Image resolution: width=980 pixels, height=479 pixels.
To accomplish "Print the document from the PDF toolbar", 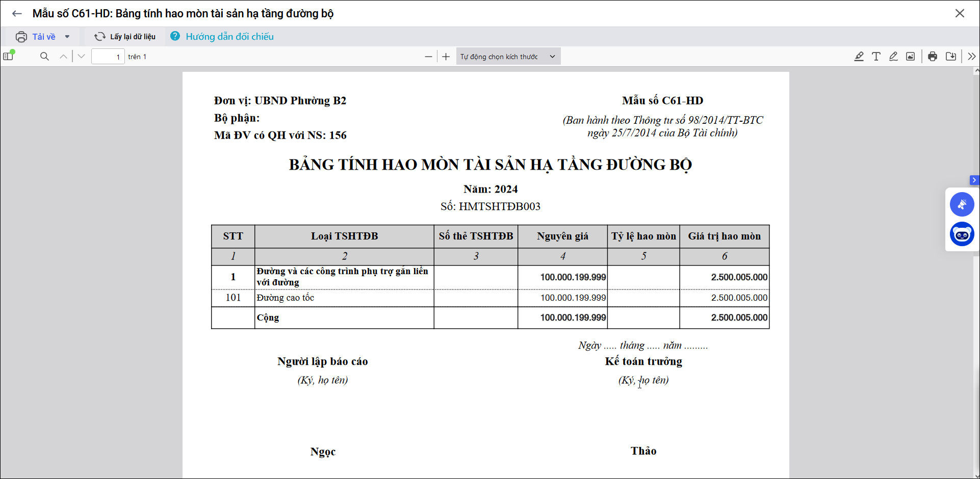I will pyautogui.click(x=933, y=57).
